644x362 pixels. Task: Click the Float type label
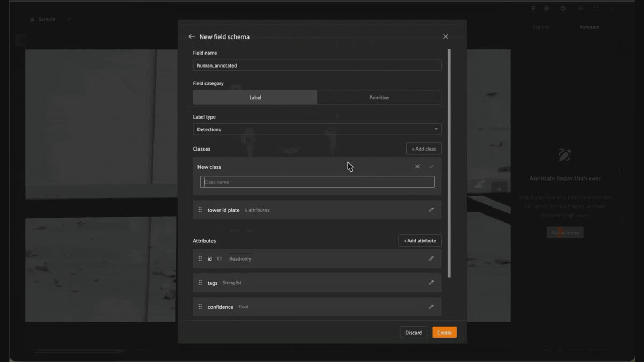243,307
